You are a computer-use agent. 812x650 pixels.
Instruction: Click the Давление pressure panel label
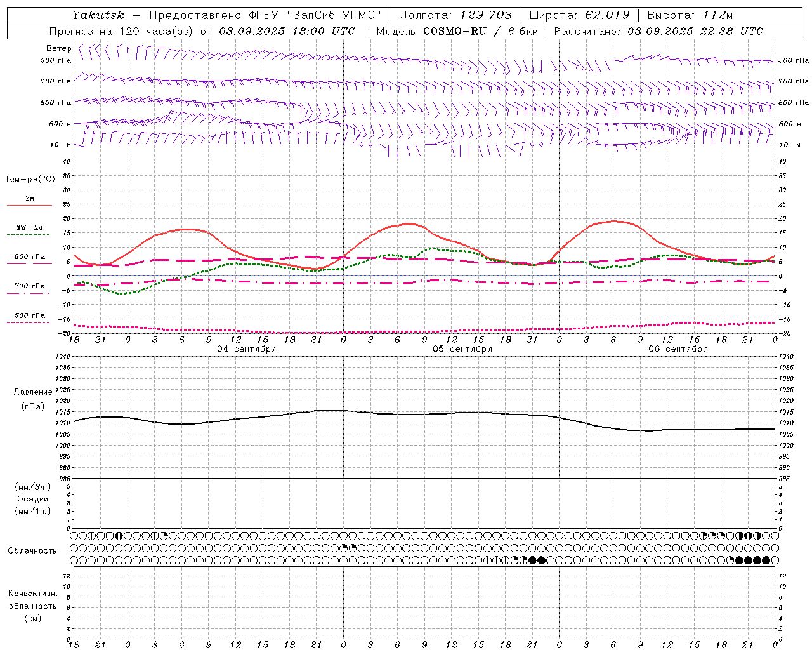33,392
